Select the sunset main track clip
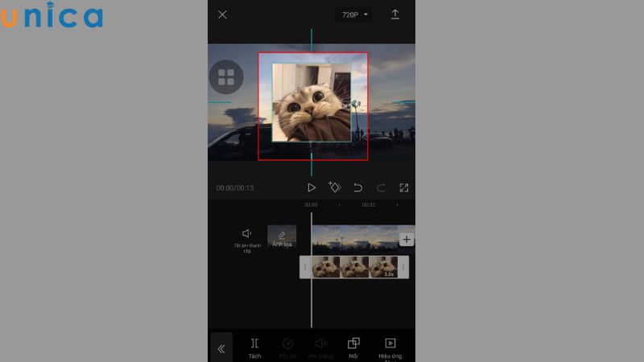 coord(355,238)
